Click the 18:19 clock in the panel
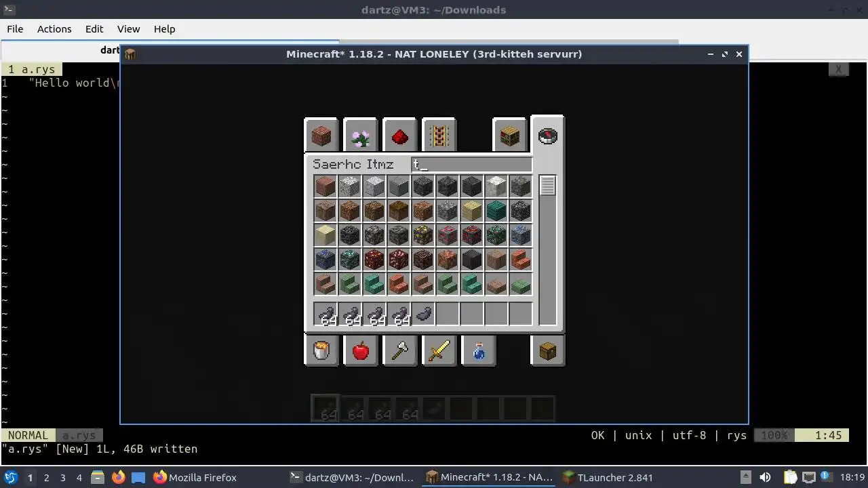The width and height of the screenshot is (868, 488). (x=852, y=477)
